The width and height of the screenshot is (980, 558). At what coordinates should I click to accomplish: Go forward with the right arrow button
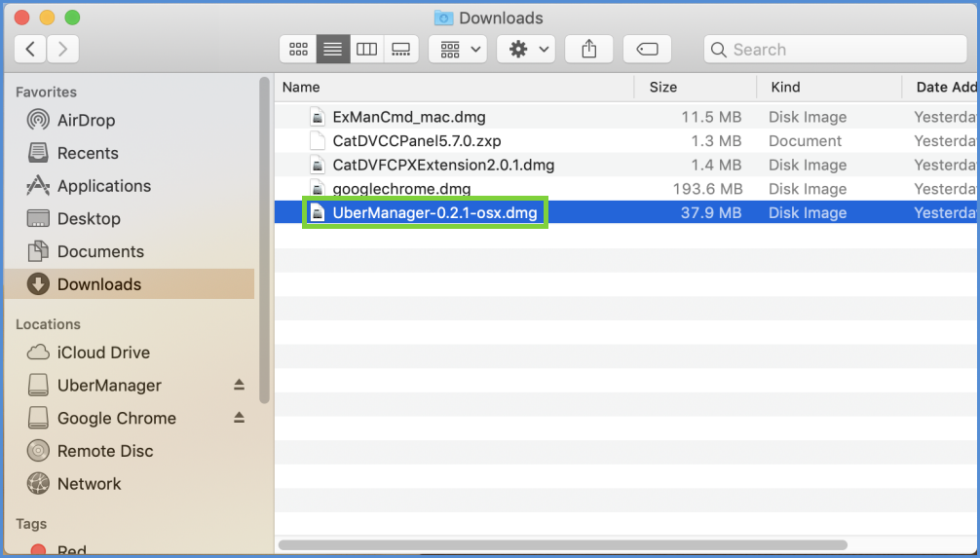[x=62, y=50]
